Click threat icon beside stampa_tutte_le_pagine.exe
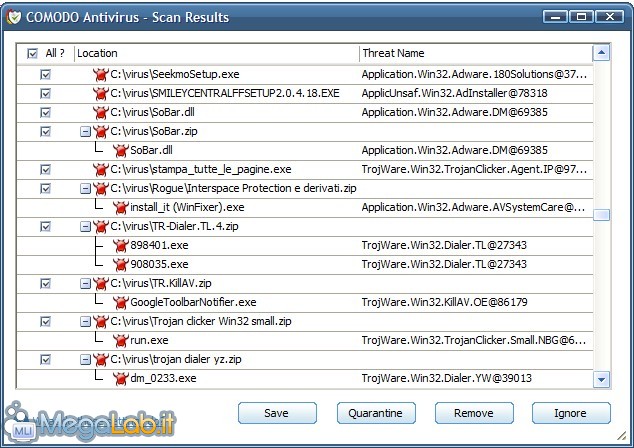634x448 pixels. click(101, 169)
